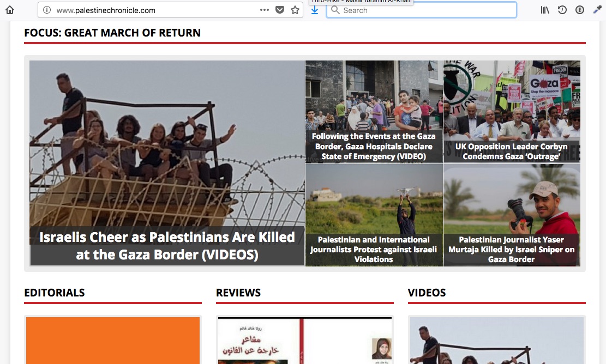Open Gaza Hospitals Declare State of Emergency article

click(374, 146)
